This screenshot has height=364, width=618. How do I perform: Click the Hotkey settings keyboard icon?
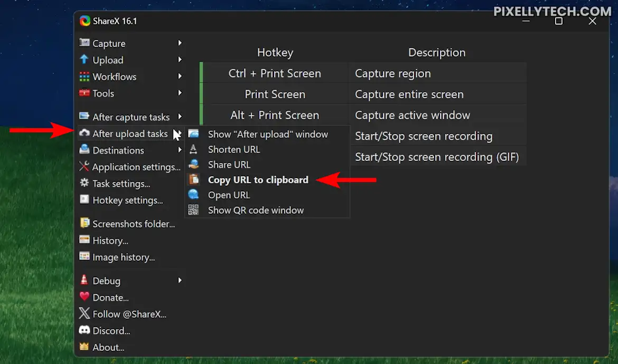[x=84, y=199]
